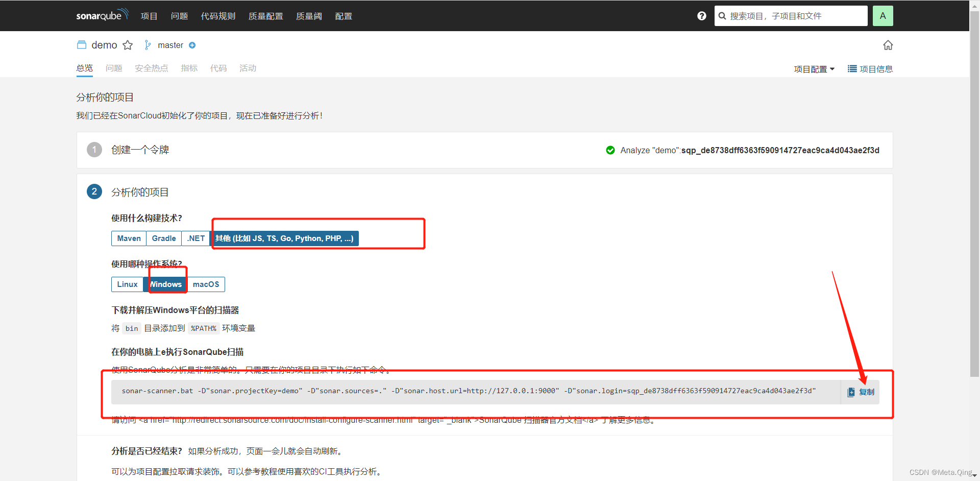Open 配置 in the top navigation
980x481 pixels.
coord(344,16)
